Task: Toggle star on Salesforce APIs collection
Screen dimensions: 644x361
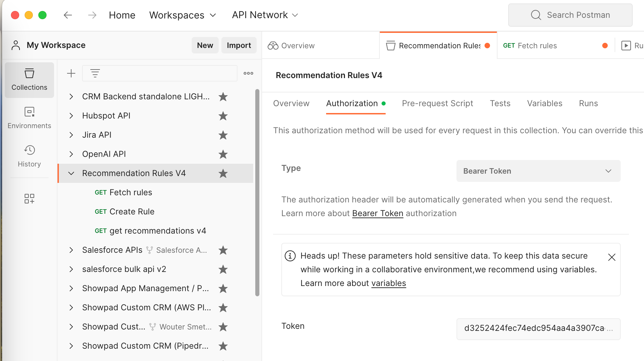Action: pos(223,250)
